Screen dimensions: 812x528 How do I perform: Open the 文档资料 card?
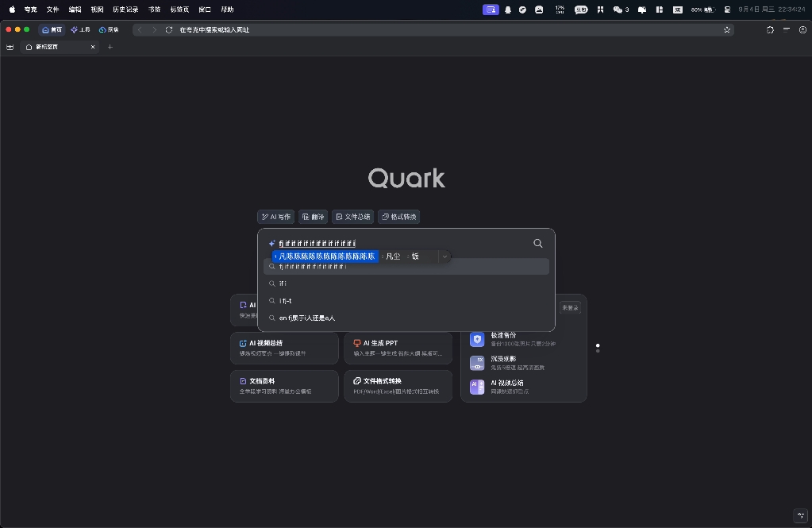click(x=284, y=386)
